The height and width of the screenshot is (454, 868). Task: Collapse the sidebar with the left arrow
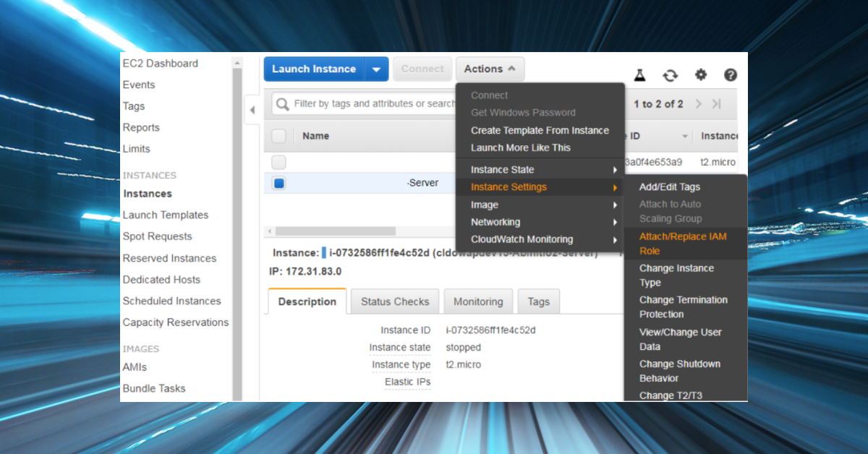(x=252, y=111)
